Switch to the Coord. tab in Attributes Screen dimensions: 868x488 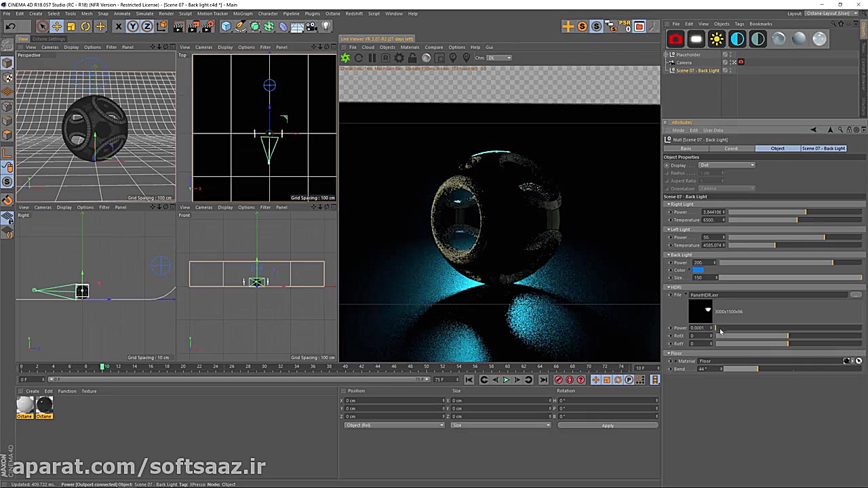[x=732, y=148]
